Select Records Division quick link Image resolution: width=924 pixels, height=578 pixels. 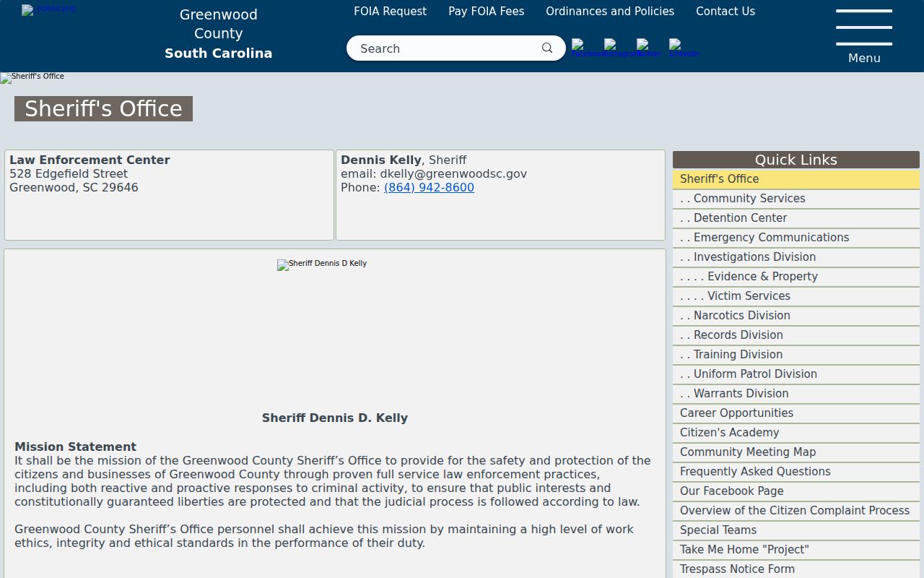[x=796, y=335]
